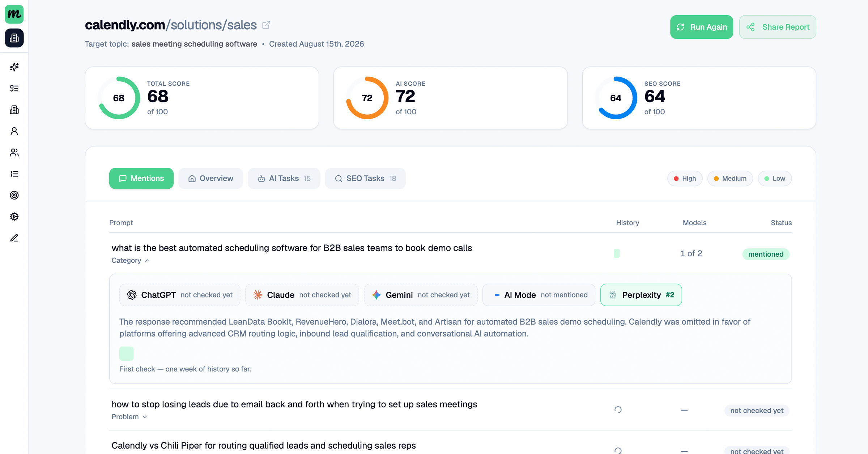Select the AI Mode model chip
Viewport: 868px width, 454px height.
click(539, 295)
